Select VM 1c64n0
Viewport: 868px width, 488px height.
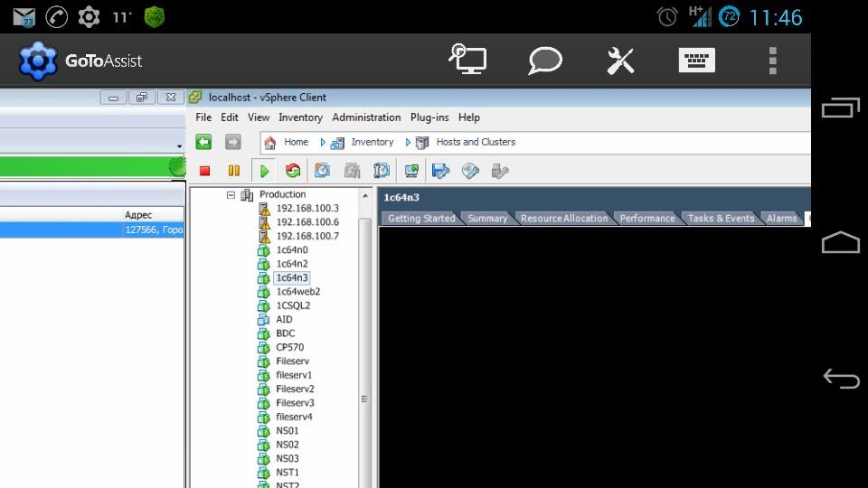292,249
